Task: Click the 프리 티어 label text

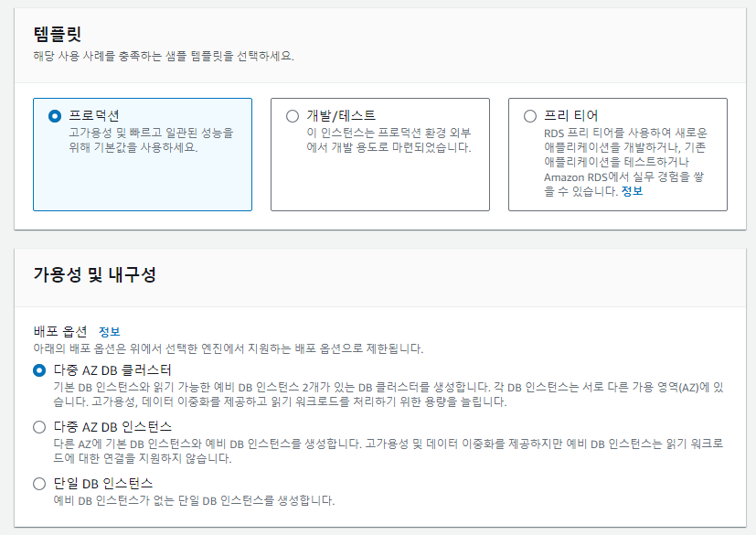Action: pyautogui.click(x=571, y=116)
